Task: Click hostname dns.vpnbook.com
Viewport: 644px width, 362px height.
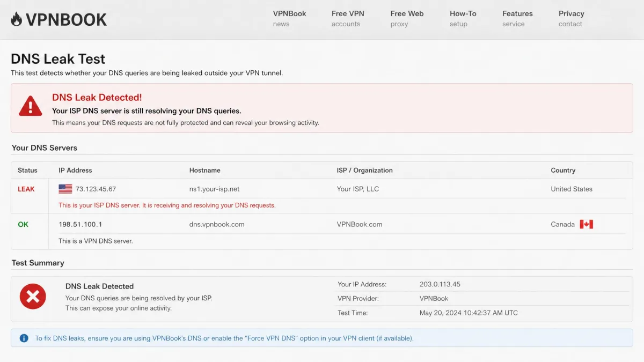Action: tap(217, 225)
